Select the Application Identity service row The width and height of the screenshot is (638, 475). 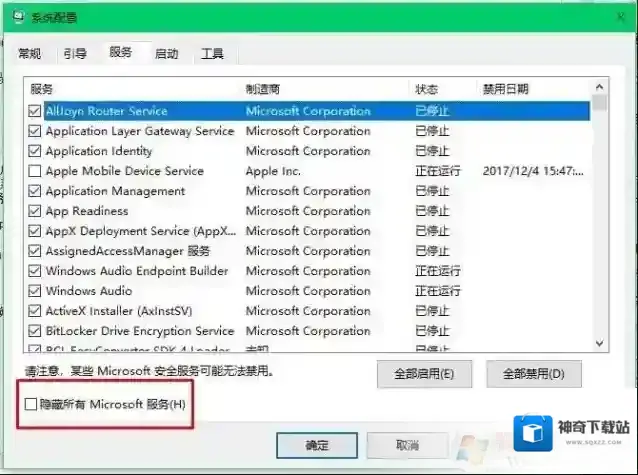[99, 151]
